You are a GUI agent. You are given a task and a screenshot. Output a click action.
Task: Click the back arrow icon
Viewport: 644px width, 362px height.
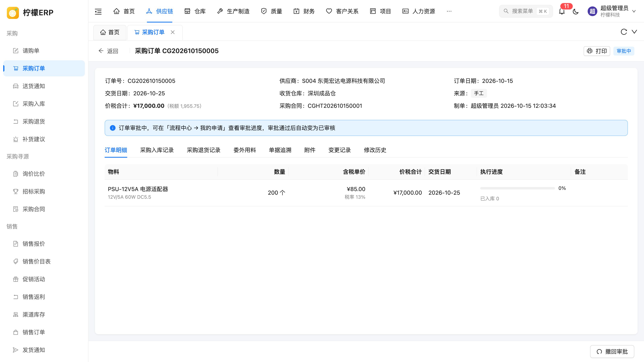(x=101, y=51)
